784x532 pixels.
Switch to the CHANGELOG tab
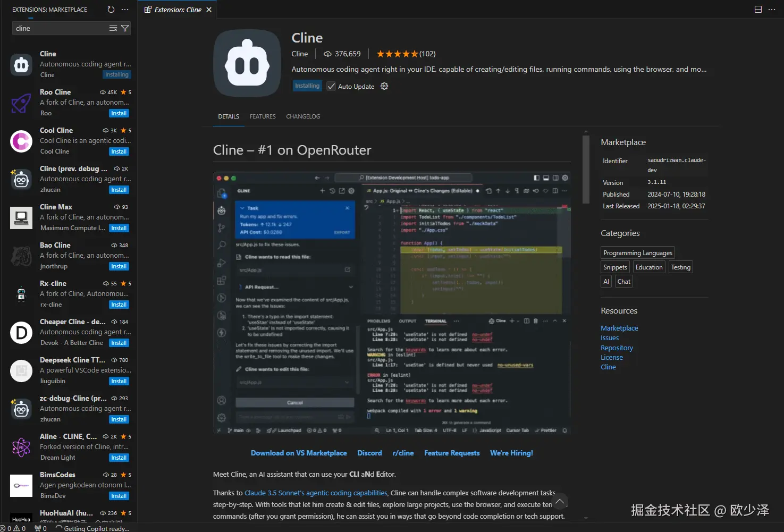tap(303, 116)
